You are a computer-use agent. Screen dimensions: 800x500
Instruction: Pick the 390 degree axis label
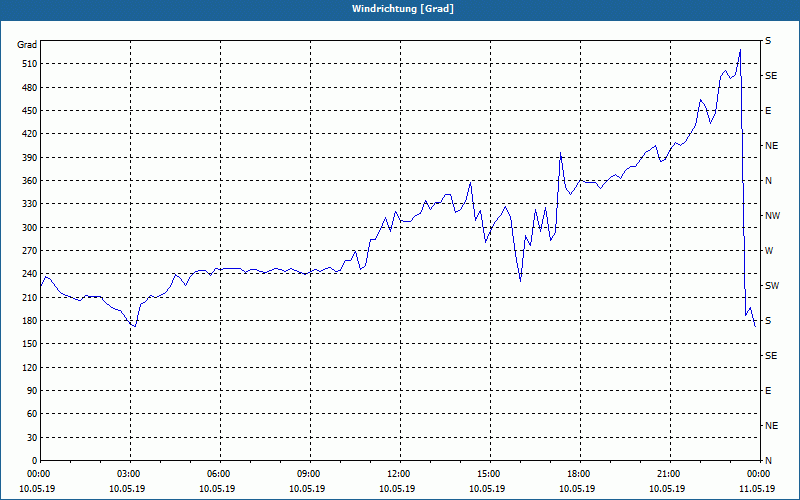tap(30, 158)
